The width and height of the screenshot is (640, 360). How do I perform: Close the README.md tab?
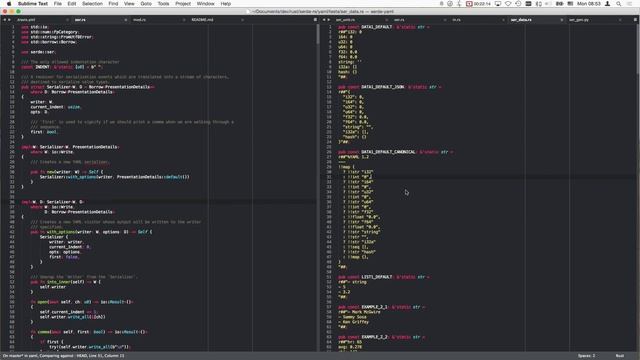click(x=242, y=20)
